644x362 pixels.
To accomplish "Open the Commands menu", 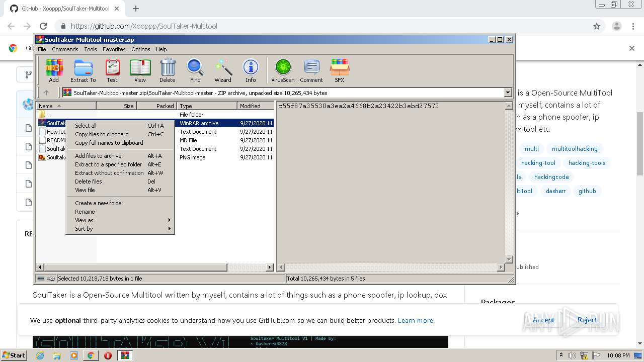I will (x=65, y=49).
